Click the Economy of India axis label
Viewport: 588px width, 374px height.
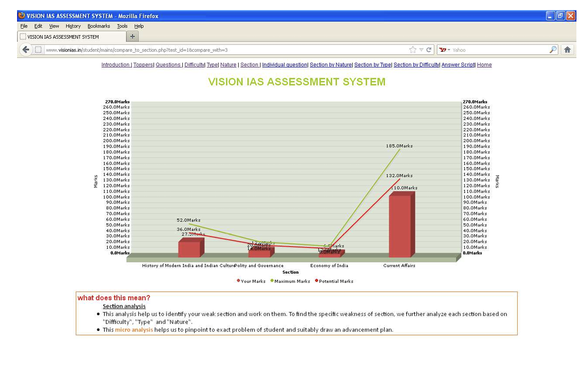point(329,266)
